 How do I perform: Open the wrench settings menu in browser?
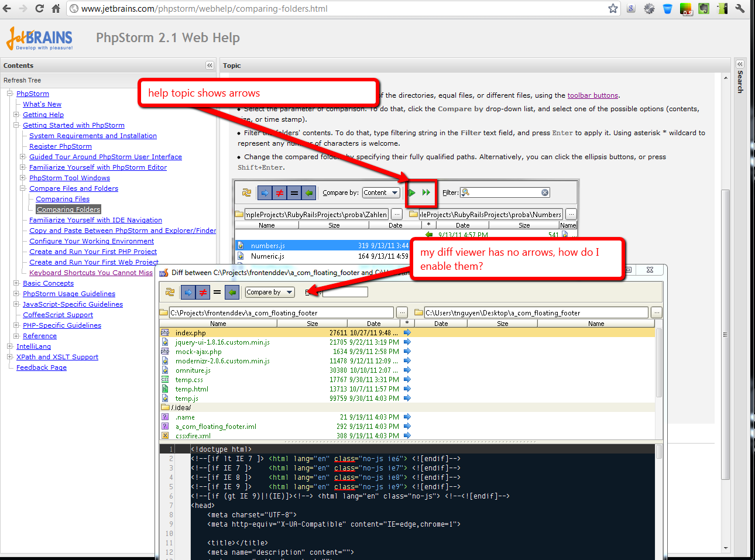coord(740,8)
